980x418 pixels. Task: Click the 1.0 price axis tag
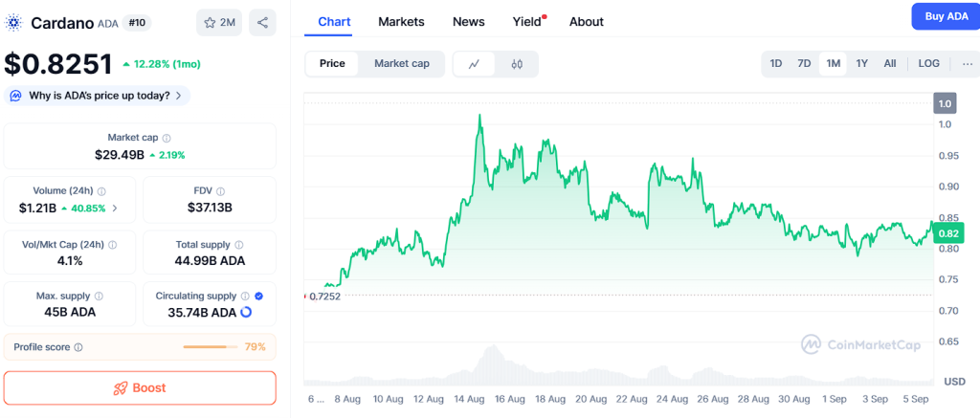pyautogui.click(x=945, y=103)
